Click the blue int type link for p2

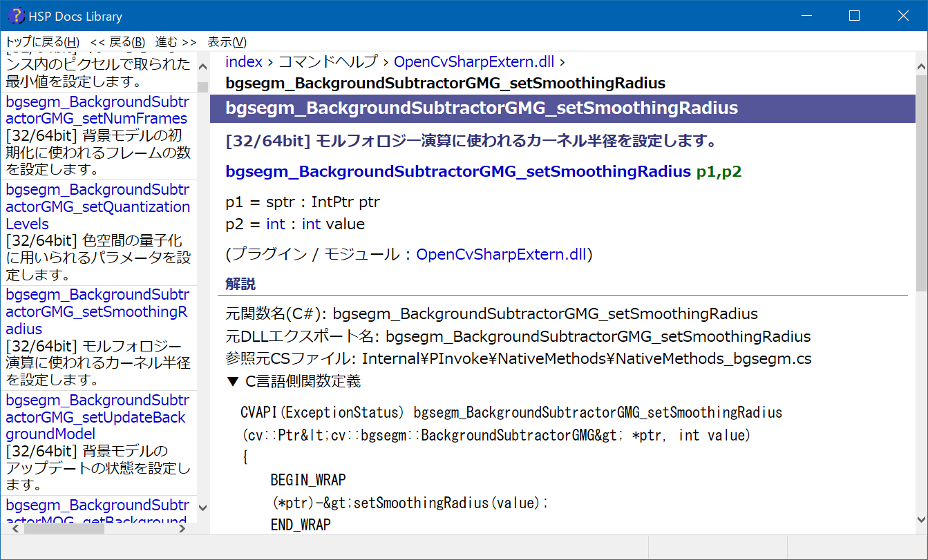(x=276, y=224)
